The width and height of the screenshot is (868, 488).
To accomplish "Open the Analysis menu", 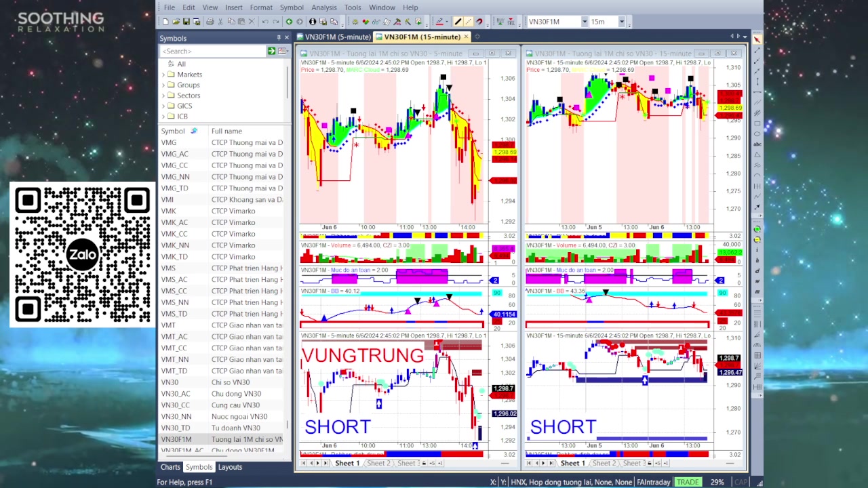I will 323,7.
